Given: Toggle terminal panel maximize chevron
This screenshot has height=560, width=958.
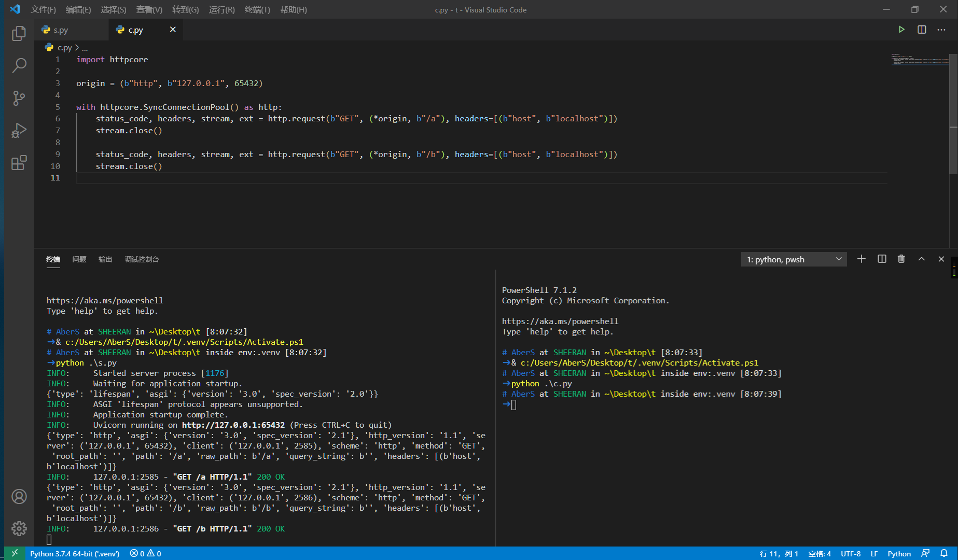Looking at the screenshot, I should pos(921,259).
